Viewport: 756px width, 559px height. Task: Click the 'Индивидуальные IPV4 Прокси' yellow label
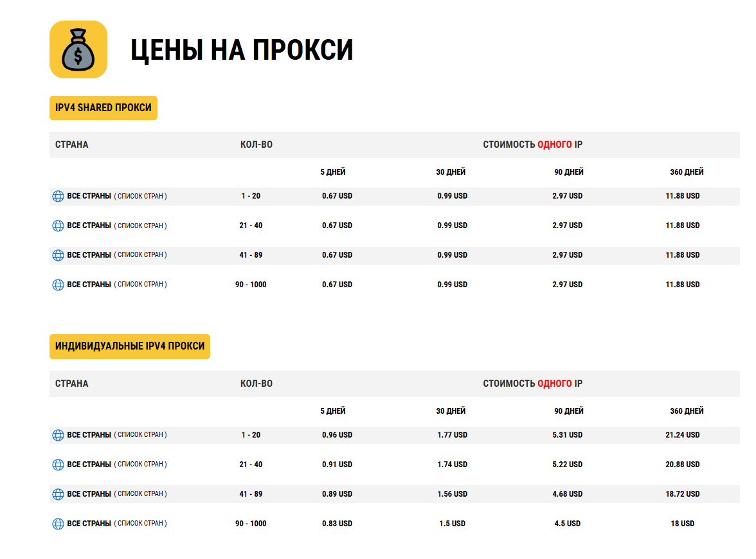[x=130, y=347]
